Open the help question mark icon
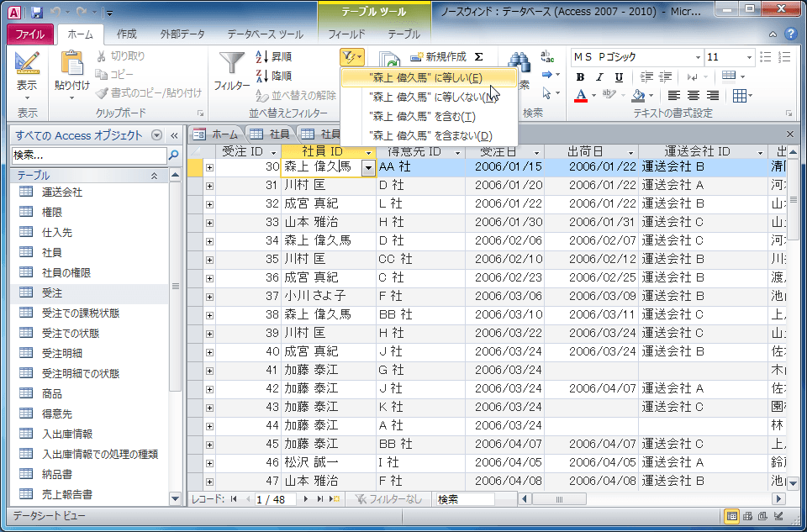Screen dimensions: 807x532 click(791, 34)
